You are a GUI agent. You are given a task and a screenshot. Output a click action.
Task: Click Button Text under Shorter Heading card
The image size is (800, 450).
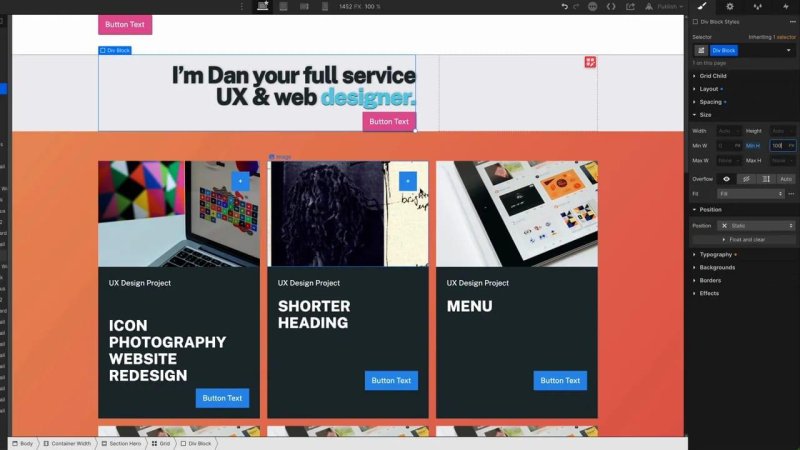coord(391,381)
